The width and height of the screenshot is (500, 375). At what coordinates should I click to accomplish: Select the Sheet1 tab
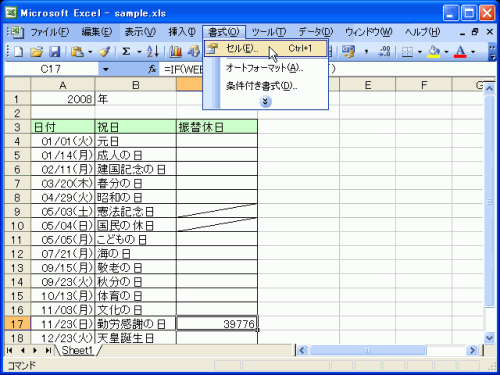pyautogui.click(x=77, y=350)
